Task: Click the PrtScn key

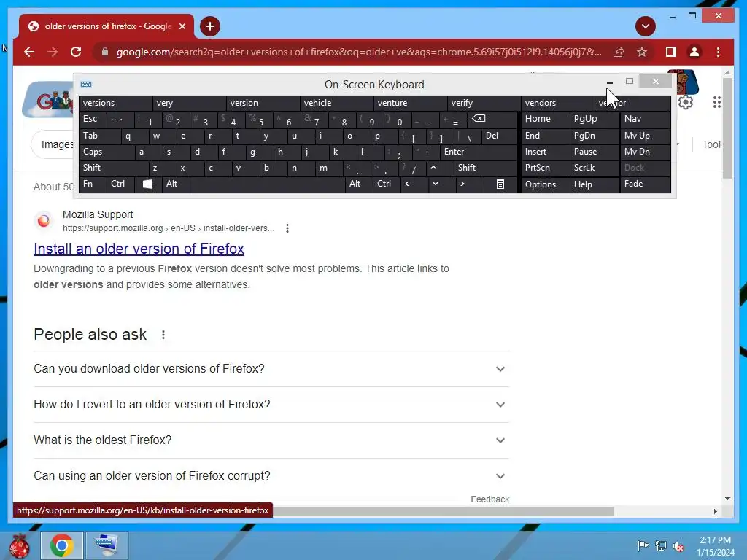Action: 545,168
